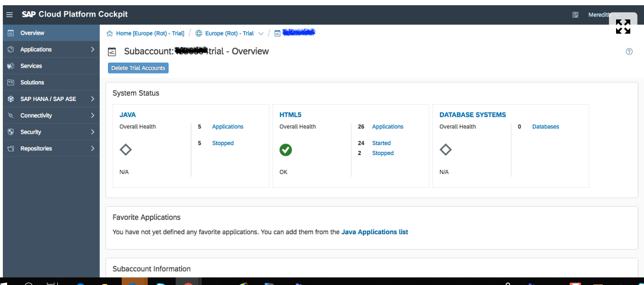Open the redacted subaccount breadcrumb link
This screenshot has width=644, height=285.
[x=299, y=33]
